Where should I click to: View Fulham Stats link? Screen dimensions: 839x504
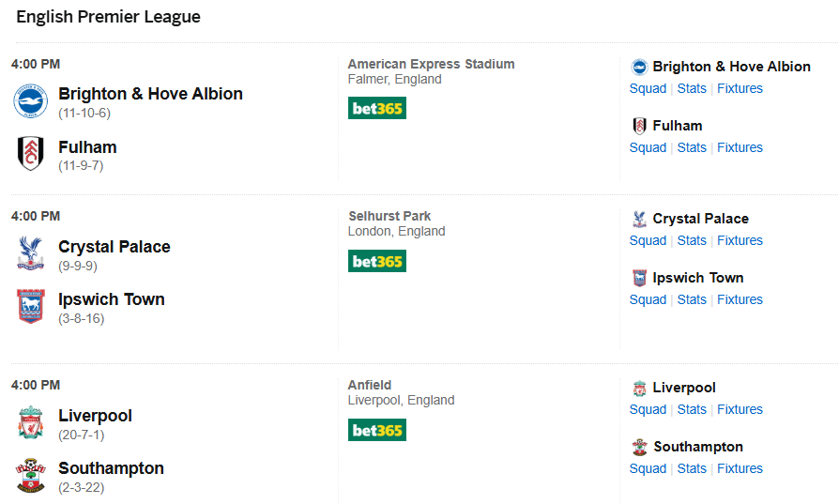coord(692,147)
